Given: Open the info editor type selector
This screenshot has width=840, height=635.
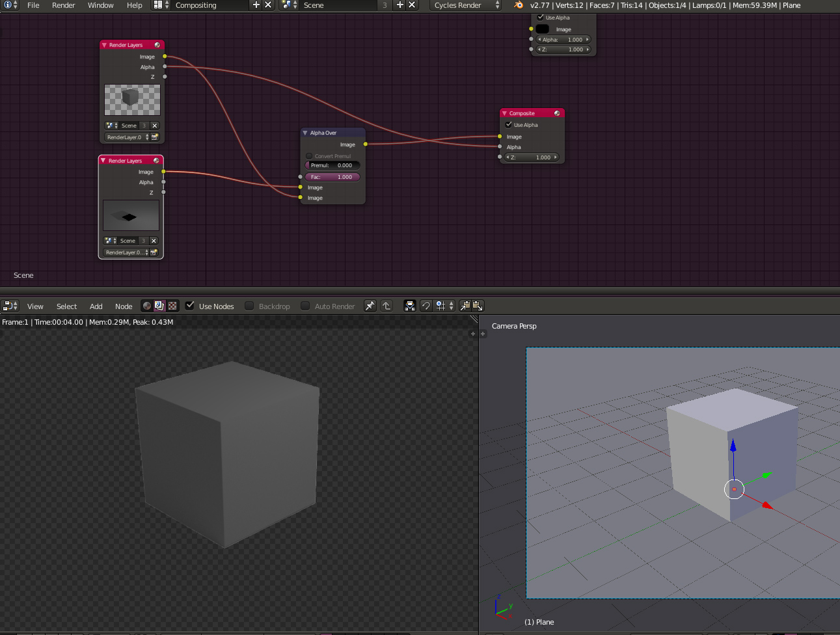Looking at the screenshot, I should coord(10,5).
